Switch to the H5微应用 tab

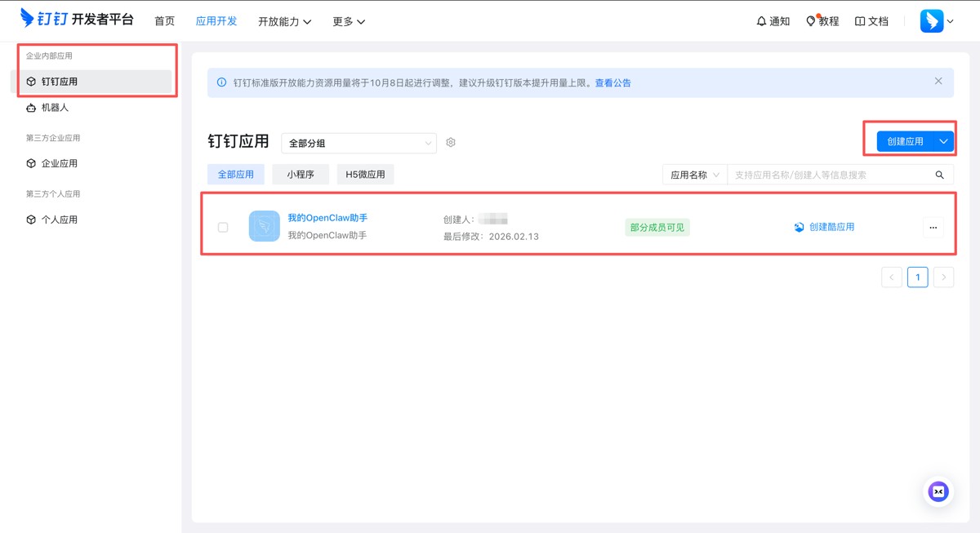click(365, 174)
